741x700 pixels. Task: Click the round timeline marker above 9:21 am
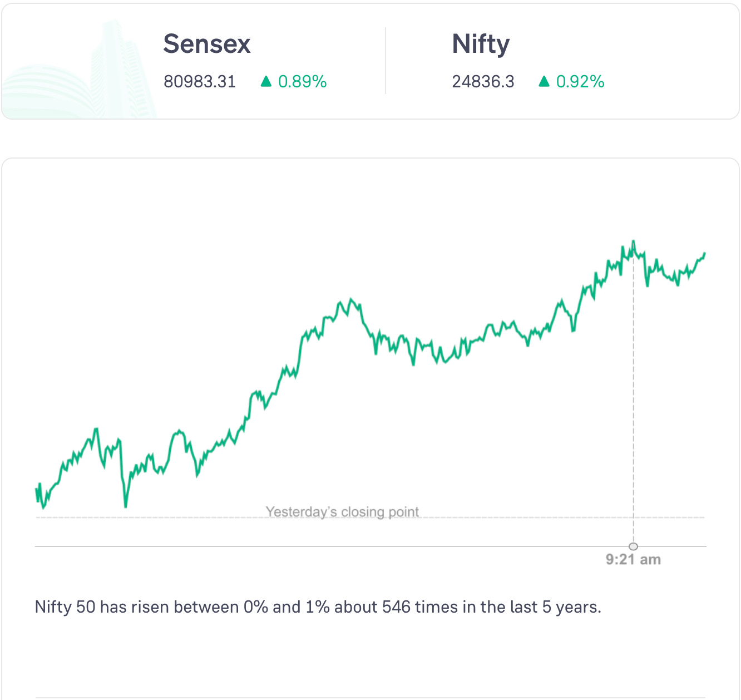coord(633,546)
